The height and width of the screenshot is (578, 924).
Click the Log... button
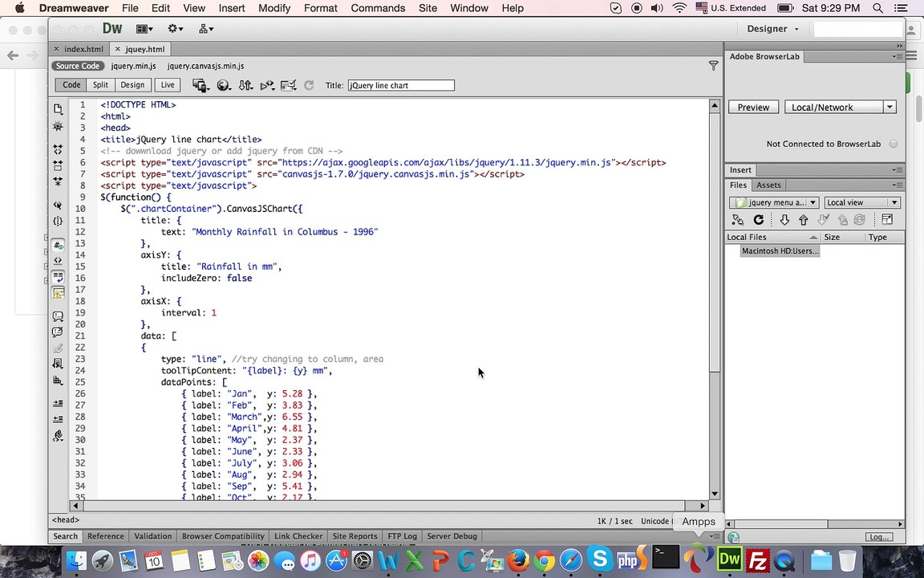[878, 537]
